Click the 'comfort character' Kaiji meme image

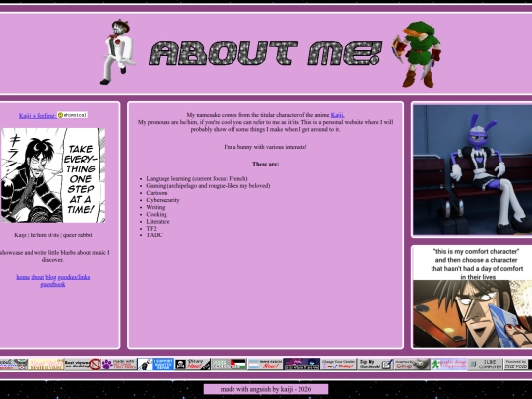(472, 298)
